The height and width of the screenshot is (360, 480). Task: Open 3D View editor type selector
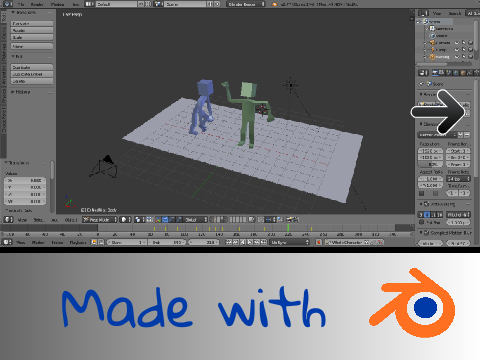8,220
